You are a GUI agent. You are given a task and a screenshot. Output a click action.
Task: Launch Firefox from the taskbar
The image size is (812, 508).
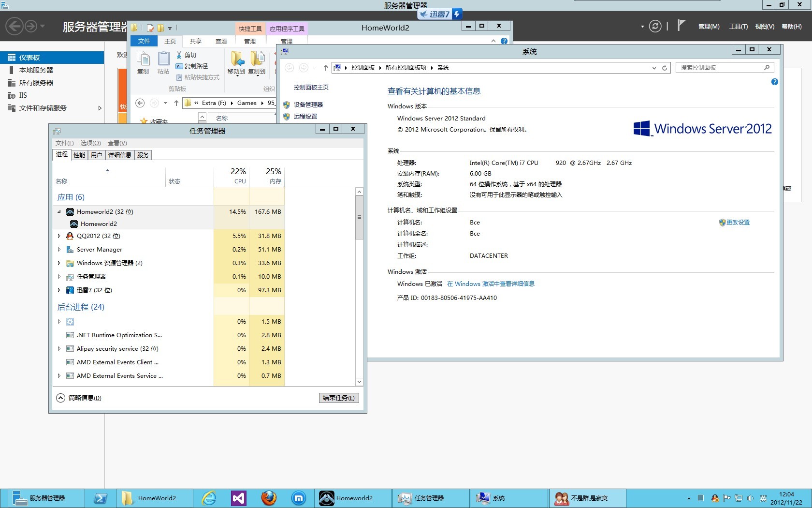click(269, 498)
